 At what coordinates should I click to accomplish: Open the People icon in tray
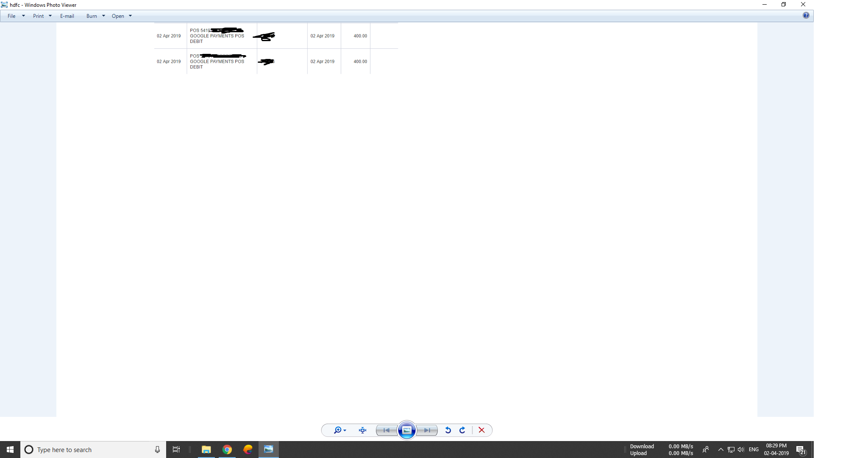click(x=706, y=450)
